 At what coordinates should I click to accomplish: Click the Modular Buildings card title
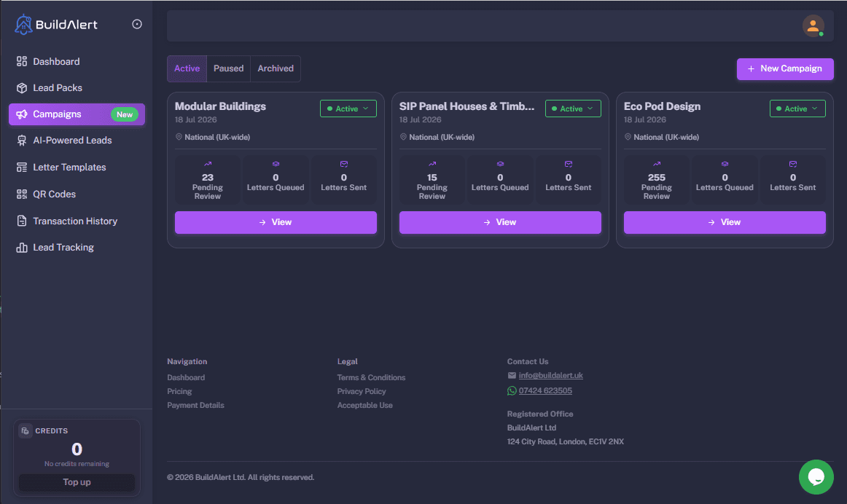[x=220, y=106]
